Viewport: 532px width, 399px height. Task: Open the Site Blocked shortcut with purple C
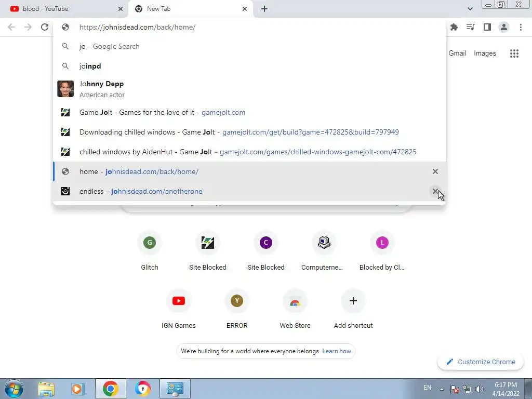tap(266, 251)
